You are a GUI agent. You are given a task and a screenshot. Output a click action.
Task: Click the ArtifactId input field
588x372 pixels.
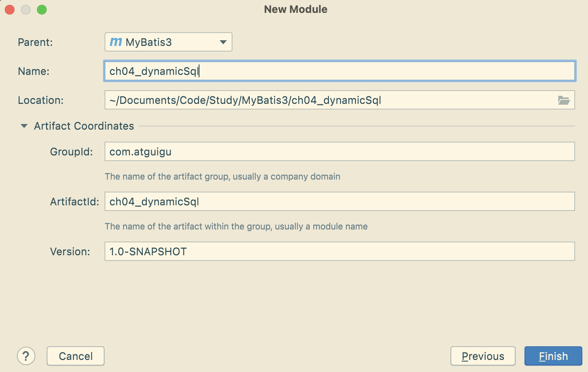339,202
